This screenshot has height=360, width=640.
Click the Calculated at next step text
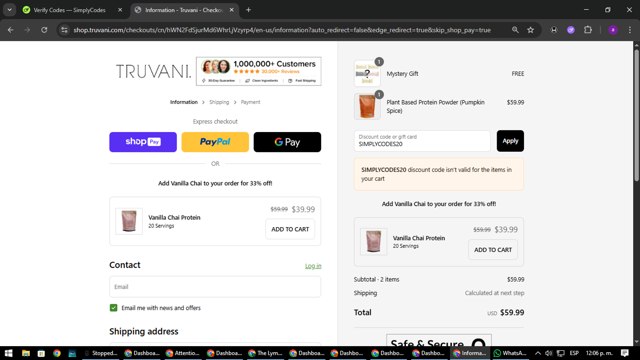494,293
